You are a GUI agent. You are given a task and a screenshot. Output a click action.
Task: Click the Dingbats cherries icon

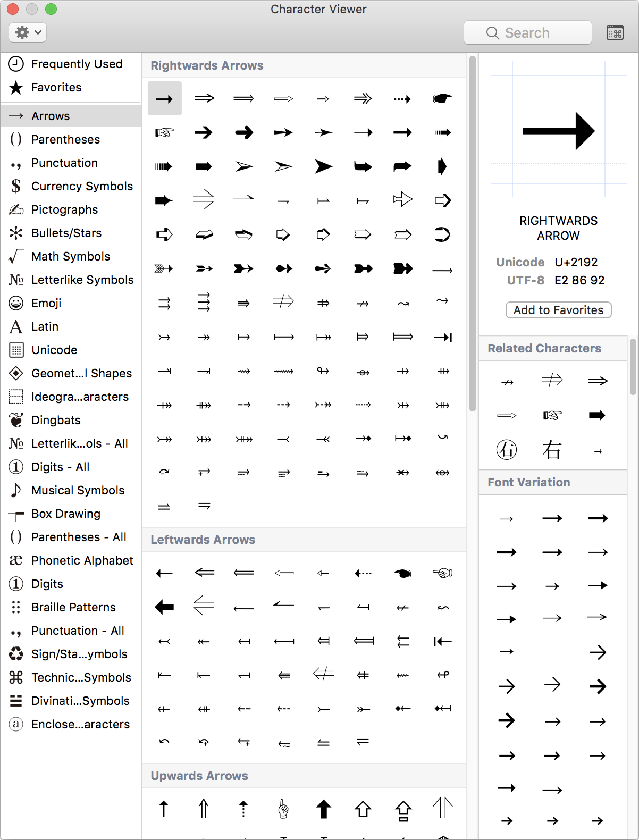coord(15,420)
